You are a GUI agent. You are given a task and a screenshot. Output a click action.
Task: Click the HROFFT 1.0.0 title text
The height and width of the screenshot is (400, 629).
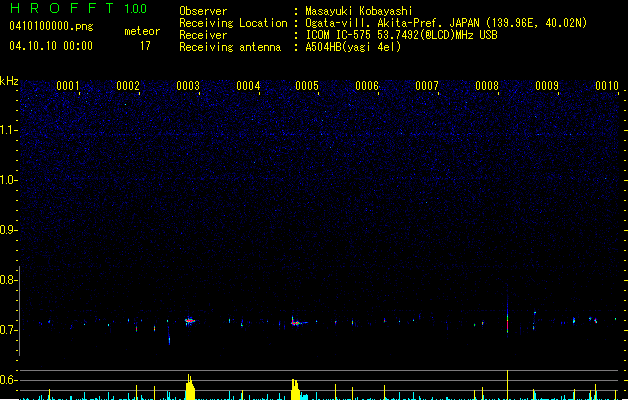pyautogui.click(x=79, y=8)
